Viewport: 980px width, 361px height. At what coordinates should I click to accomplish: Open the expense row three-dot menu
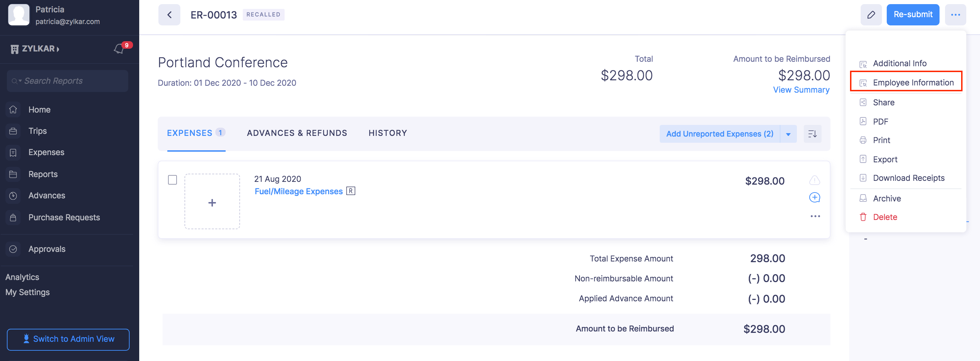[815, 216]
